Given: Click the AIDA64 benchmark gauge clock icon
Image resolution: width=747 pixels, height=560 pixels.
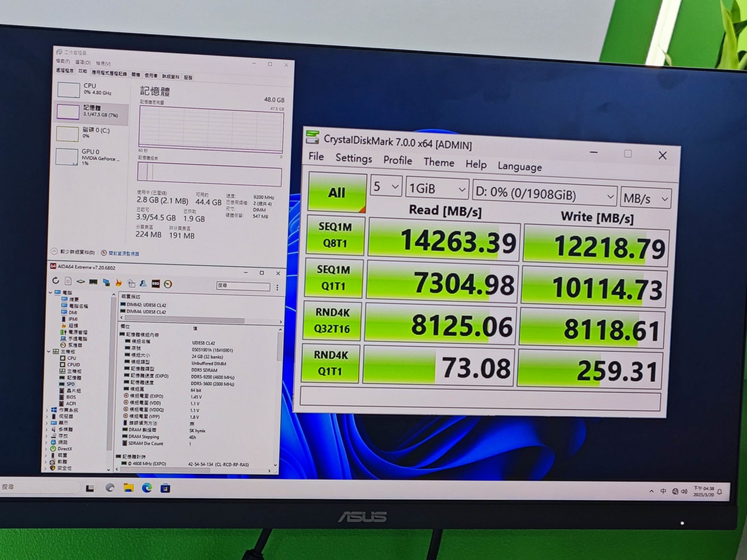Looking at the screenshot, I should tap(168, 284).
